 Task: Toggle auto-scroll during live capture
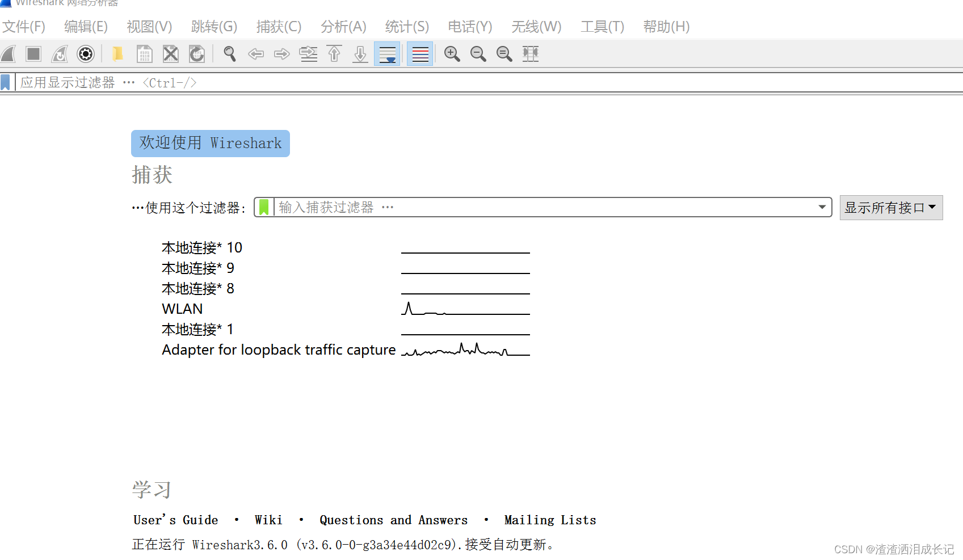387,54
